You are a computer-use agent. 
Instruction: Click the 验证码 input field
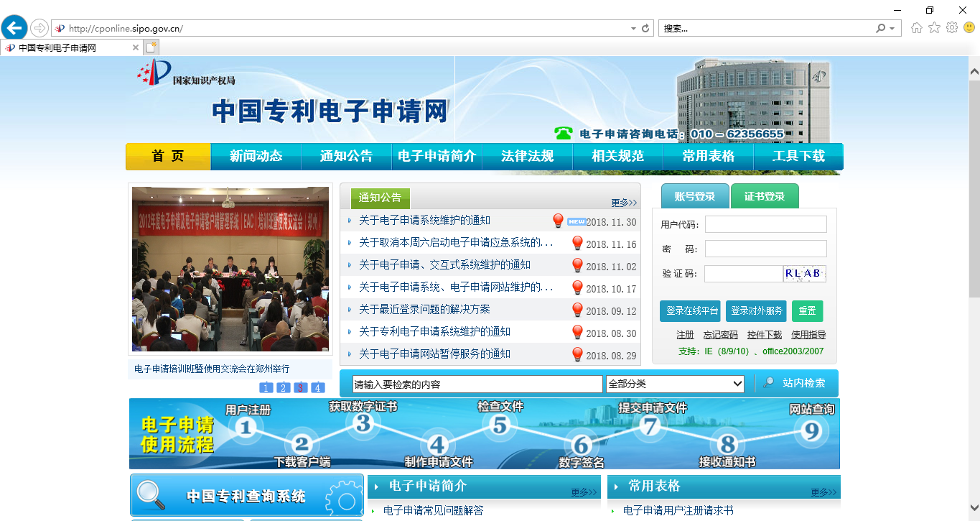(744, 274)
